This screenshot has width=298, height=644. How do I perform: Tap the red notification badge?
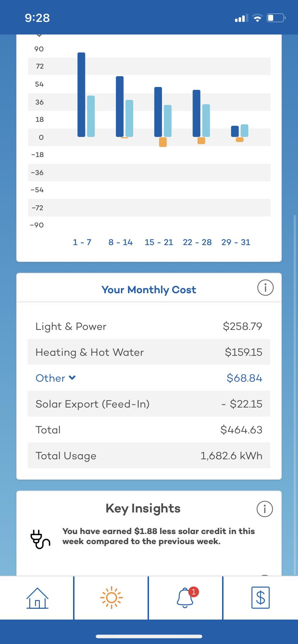click(194, 592)
